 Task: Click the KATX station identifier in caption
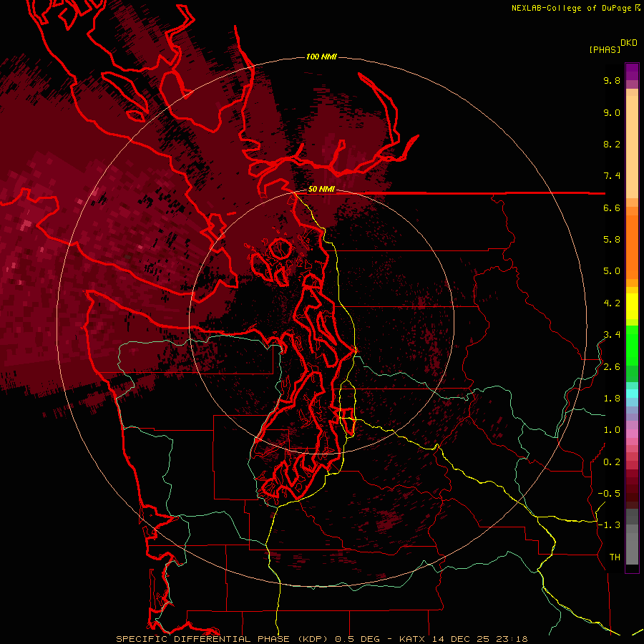pos(413,639)
